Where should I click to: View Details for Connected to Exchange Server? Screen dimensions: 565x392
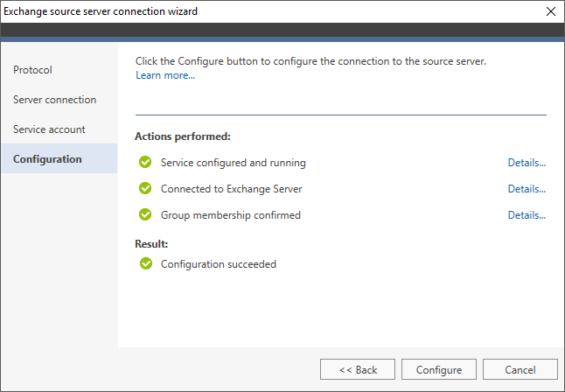pos(527,189)
